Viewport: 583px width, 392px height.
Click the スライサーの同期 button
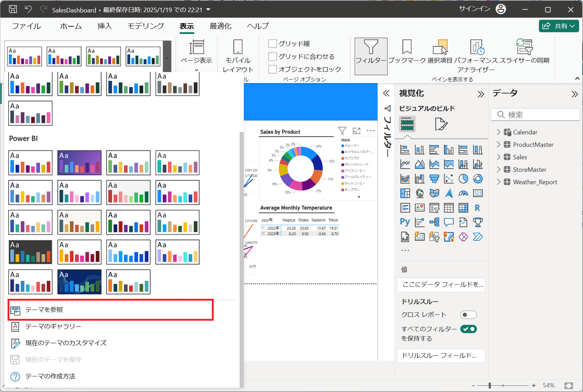(x=525, y=52)
